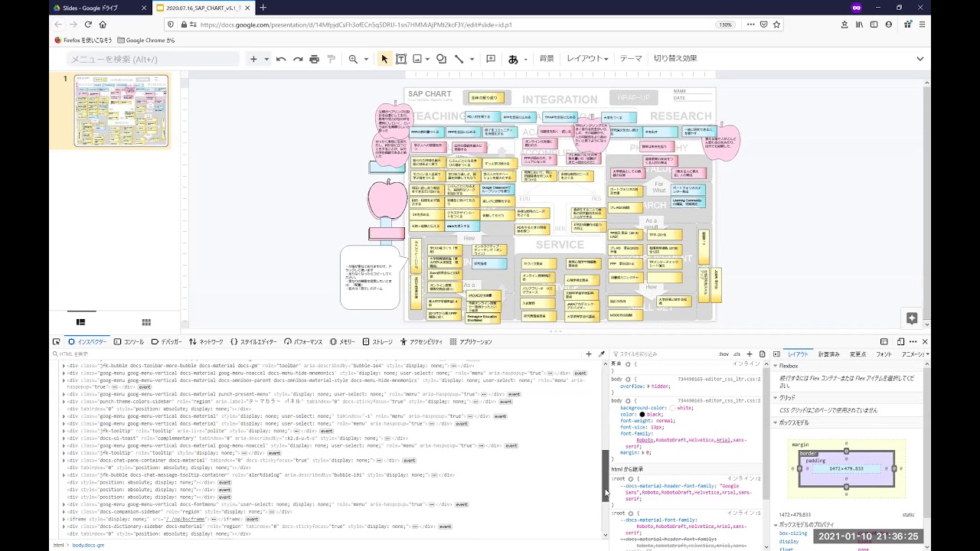Viewport: 980px width, 551px height.
Task: Open the アプリケーション application tab
Action: (x=471, y=342)
